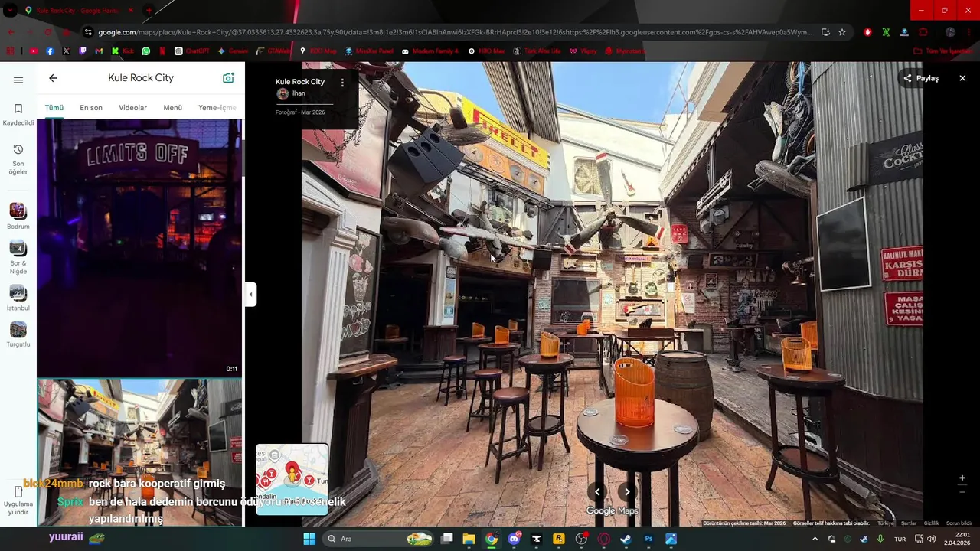
Task: Close the photo viewer with the X
Action: [x=962, y=78]
